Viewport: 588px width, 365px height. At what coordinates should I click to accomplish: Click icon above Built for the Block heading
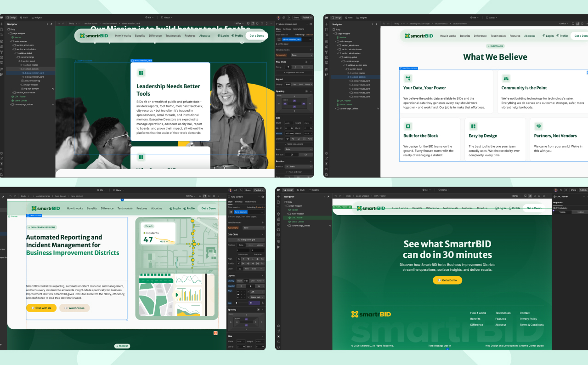pos(408,126)
